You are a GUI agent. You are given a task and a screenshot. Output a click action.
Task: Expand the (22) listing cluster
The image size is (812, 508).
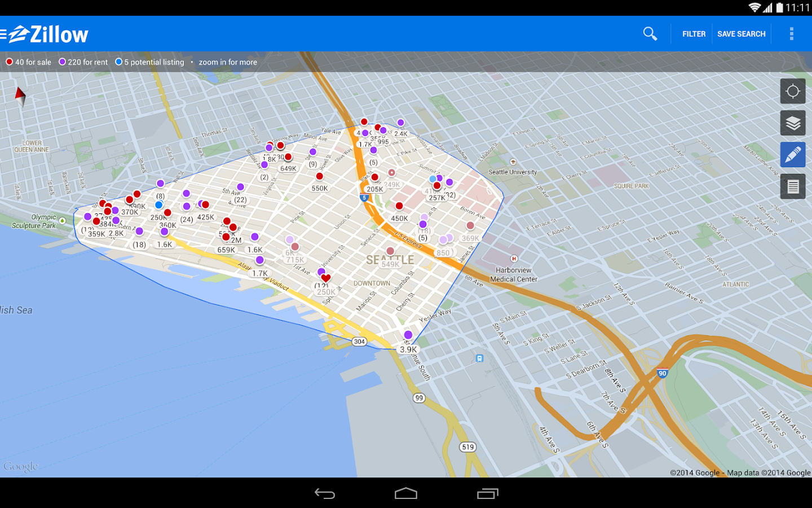[x=240, y=200]
